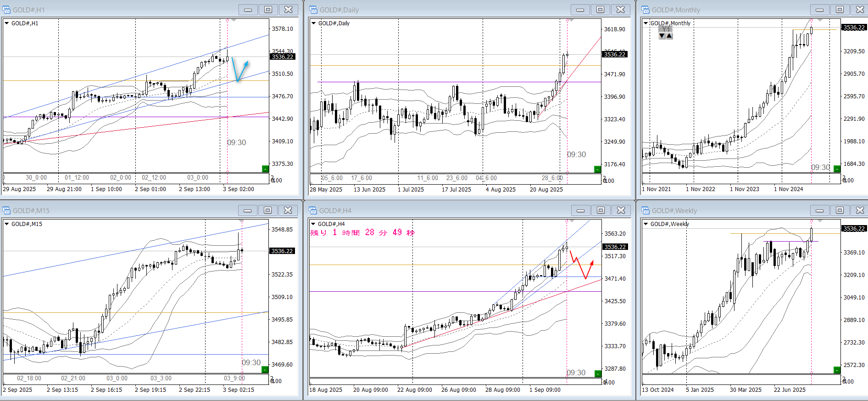Click the Y1 button on Monthly chart
The image size is (868, 401).
pos(666,29)
